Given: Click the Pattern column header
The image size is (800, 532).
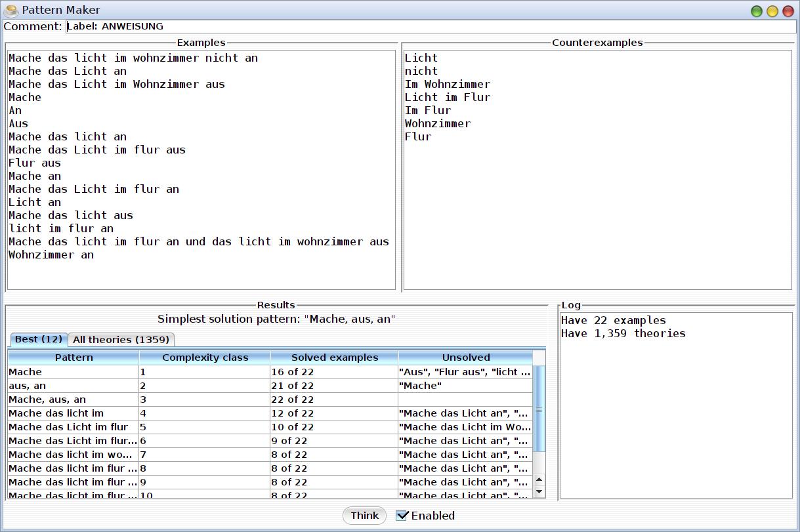Looking at the screenshot, I should coord(74,358).
